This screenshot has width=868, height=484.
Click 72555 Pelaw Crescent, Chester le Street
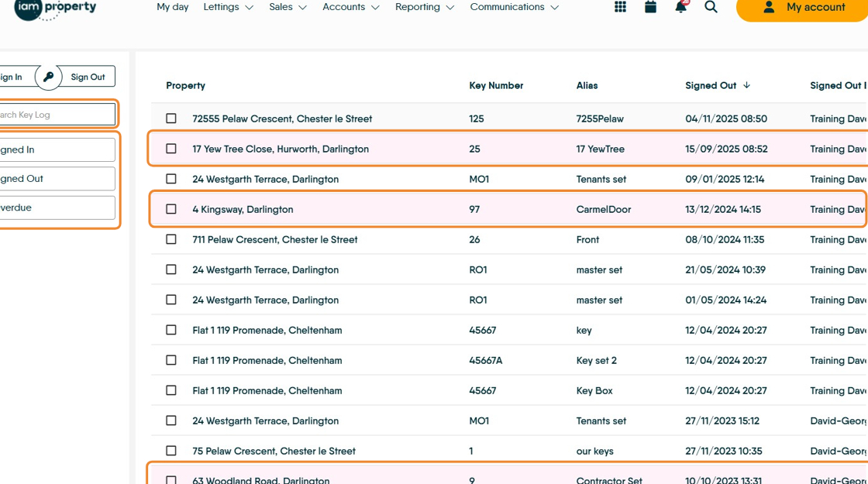click(282, 118)
